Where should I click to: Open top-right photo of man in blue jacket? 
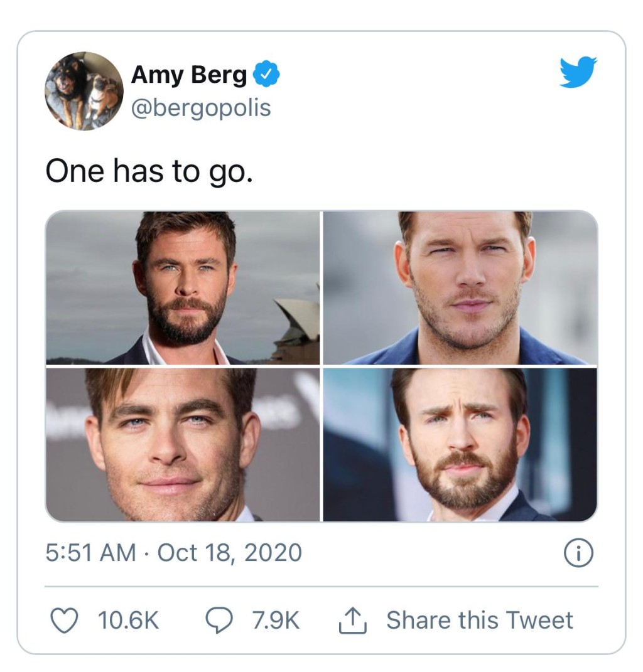click(460, 288)
